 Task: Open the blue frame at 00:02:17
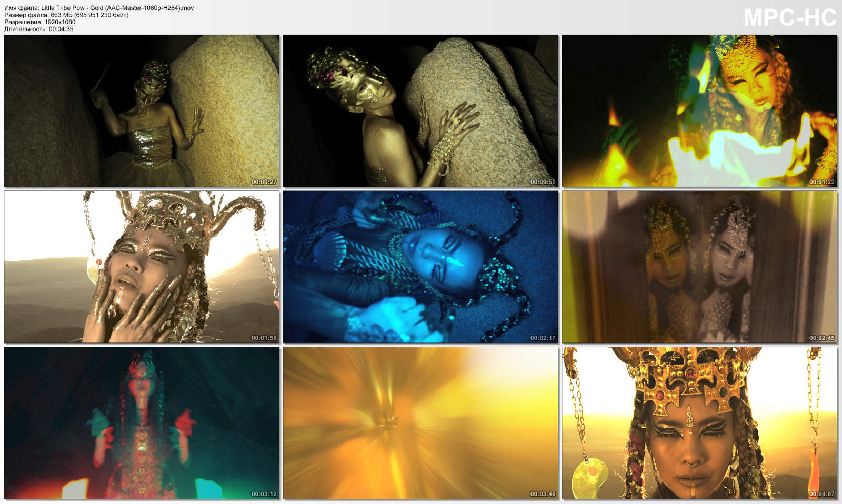[420, 267]
